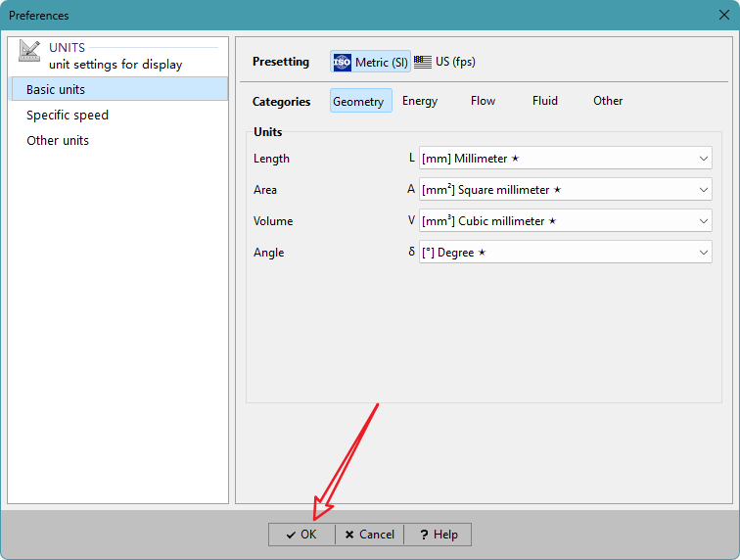The width and height of the screenshot is (740, 560).
Task: Confirm settings with the OK button
Action: click(301, 535)
